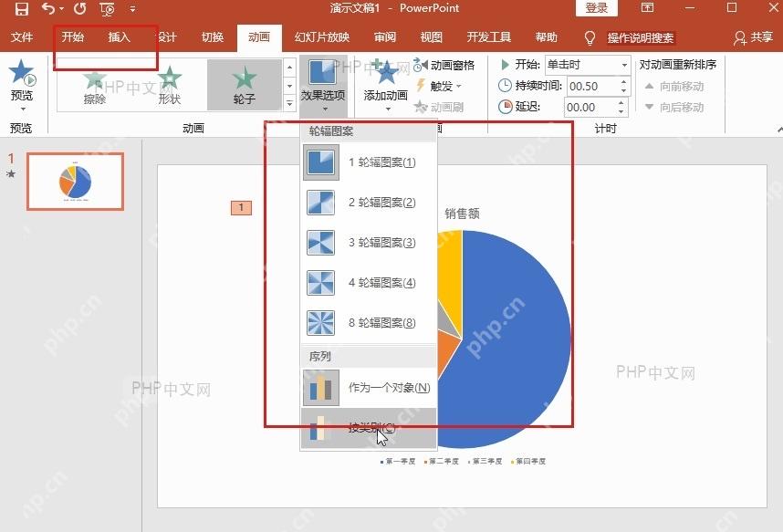This screenshot has width=783, height=532.
Task: Click the 持续时间 field showing 00.50
Action: (592, 86)
